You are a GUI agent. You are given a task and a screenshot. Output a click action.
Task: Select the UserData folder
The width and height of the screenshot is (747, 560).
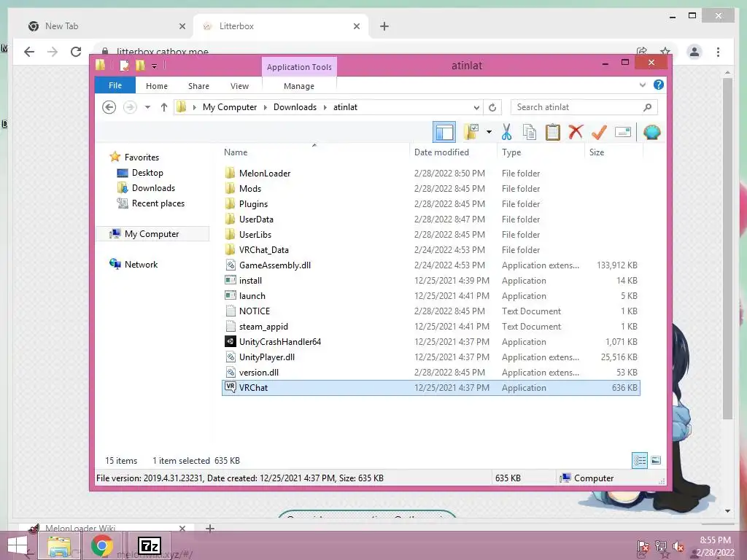(256, 219)
